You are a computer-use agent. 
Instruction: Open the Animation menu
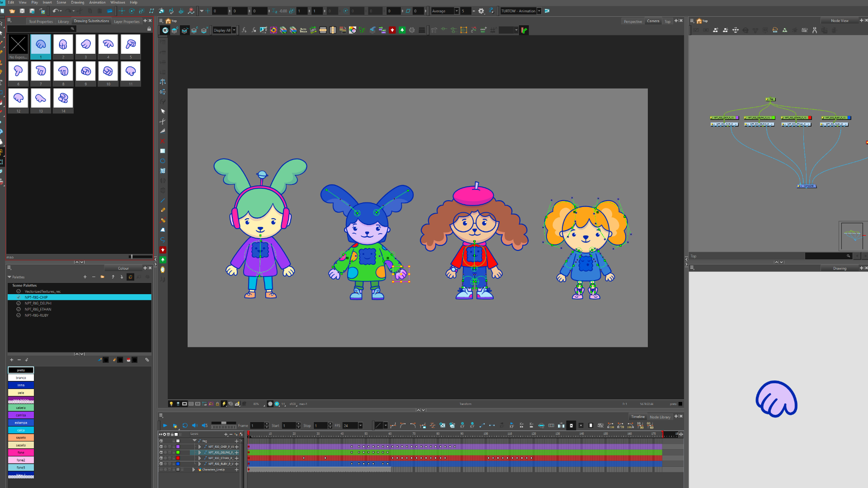[x=97, y=2]
